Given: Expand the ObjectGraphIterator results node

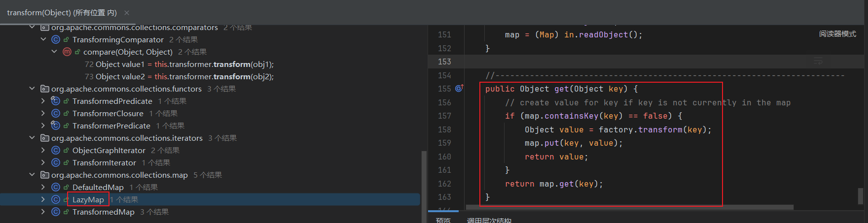Looking at the screenshot, I should (x=43, y=150).
